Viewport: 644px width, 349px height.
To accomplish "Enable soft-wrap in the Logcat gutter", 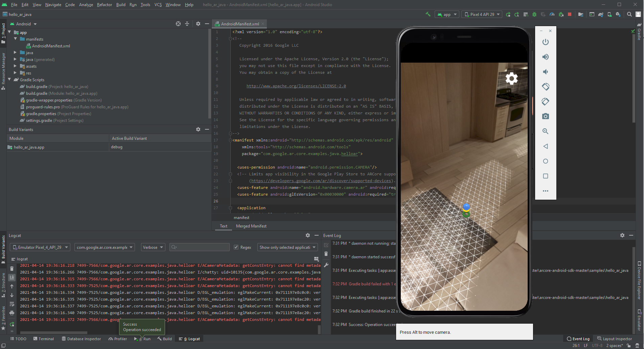I will click(12, 304).
